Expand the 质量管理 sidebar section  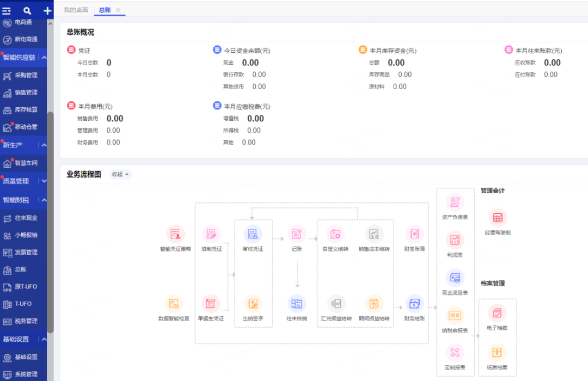(44, 181)
